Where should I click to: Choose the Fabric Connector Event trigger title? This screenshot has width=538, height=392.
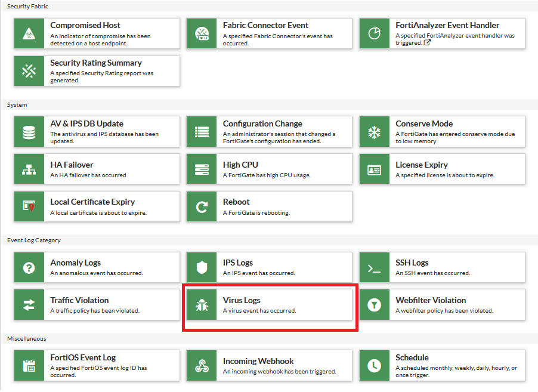(x=265, y=25)
